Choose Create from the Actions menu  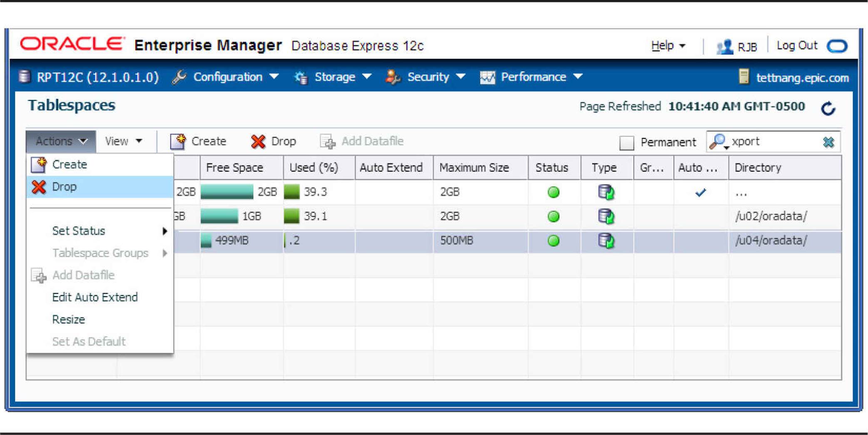coord(100,164)
